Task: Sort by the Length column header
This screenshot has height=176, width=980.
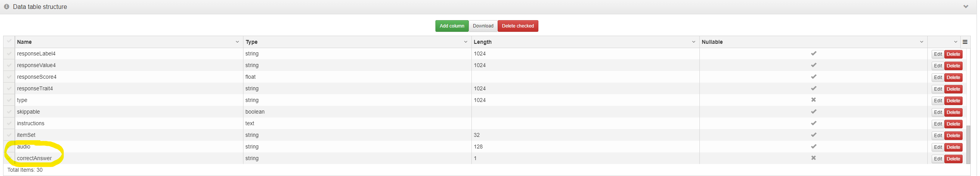Action: pyautogui.click(x=483, y=42)
